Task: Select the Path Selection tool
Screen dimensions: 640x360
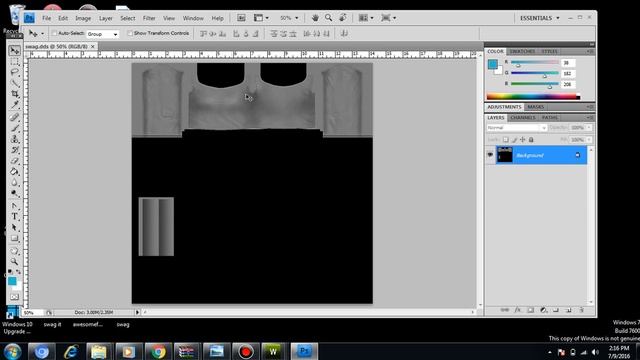Action: [15, 227]
